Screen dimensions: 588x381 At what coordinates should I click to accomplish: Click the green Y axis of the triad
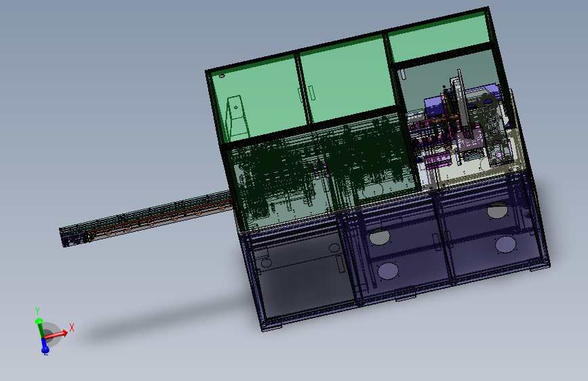pyautogui.click(x=39, y=327)
